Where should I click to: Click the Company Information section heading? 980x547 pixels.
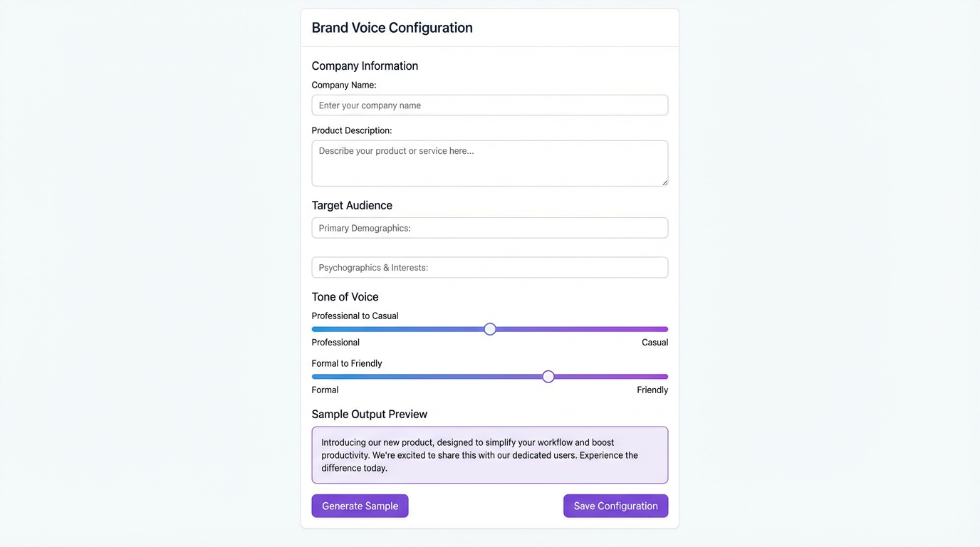coord(365,65)
